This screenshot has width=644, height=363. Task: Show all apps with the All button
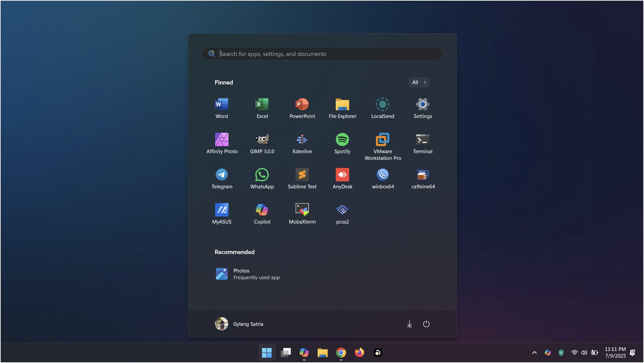tap(419, 82)
